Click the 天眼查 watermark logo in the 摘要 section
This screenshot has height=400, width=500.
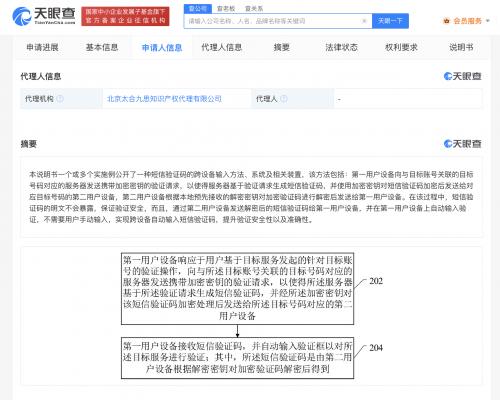pyautogui.click(x=462, y=144)
